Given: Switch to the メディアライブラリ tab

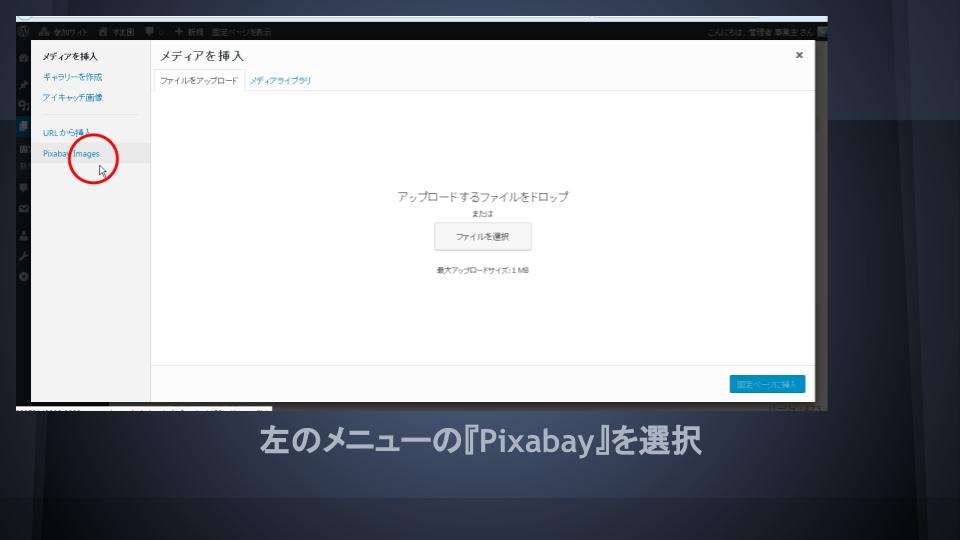Looking at the screenshot, I should 280,80.
